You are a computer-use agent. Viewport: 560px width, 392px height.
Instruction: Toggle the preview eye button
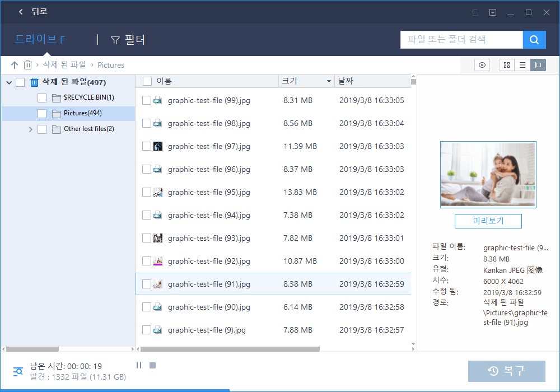482,65
